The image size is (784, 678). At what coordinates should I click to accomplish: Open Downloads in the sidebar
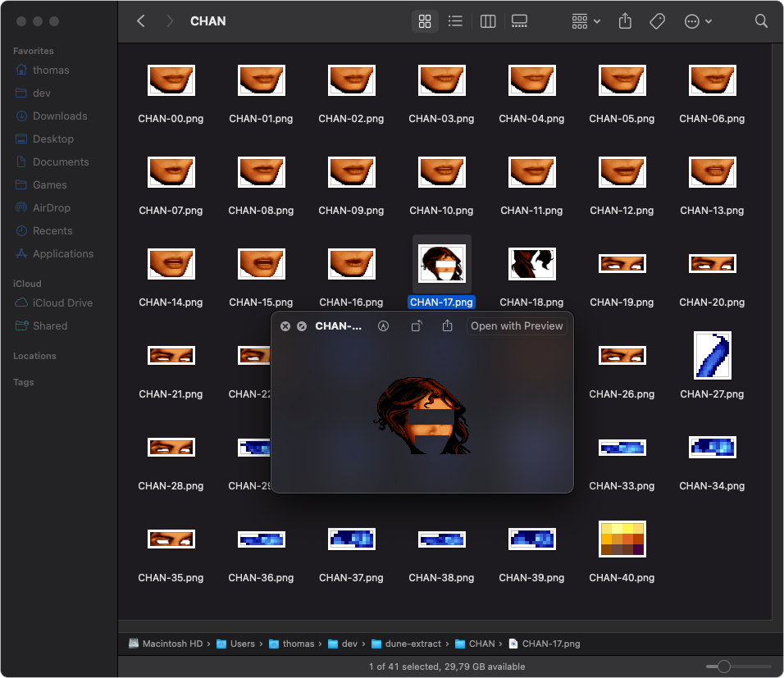coord(59,116)
